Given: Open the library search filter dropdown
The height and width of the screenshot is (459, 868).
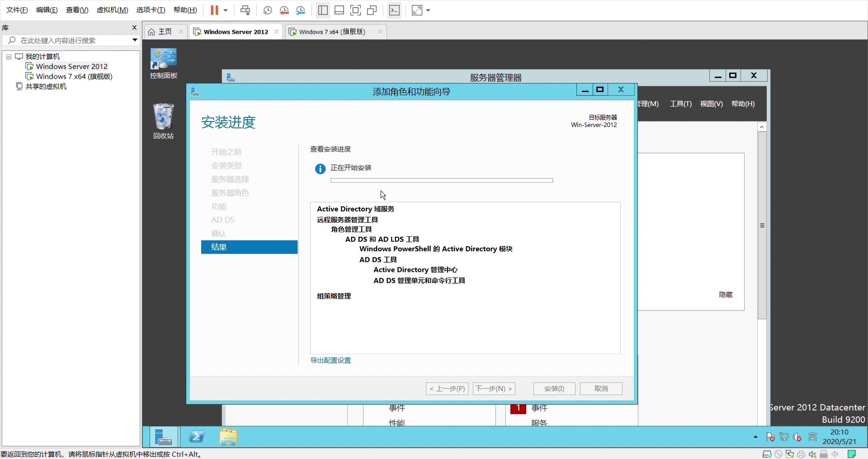Looking at the screenshot, I should 134,40.
